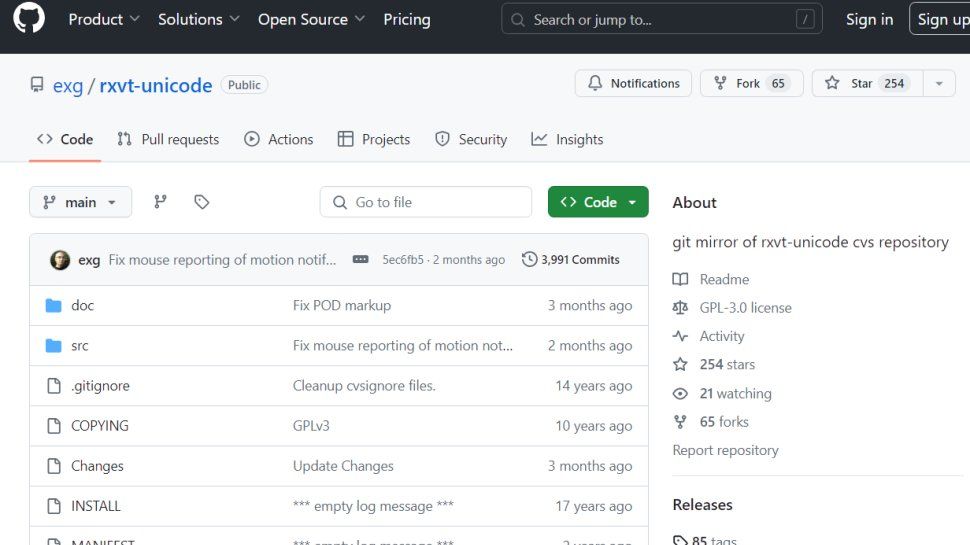Open the src folder
This screenshot has width=970, height=545.
pyautogui.click(x=80, y=345)
